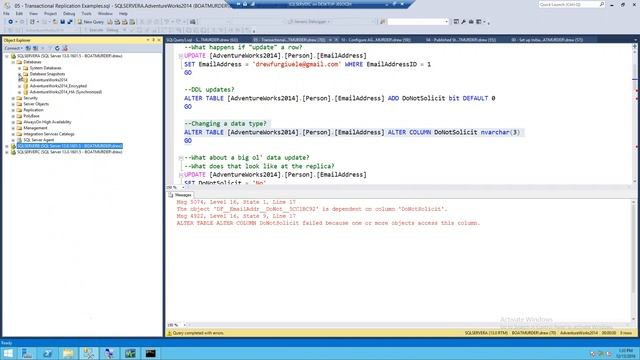
Task: Open the command prompt taskbar icon
Action: (151, 353)
